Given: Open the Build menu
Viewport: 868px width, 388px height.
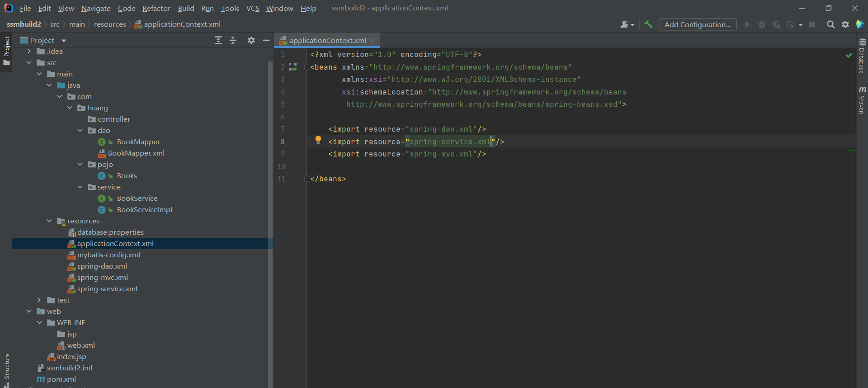Looking at the screenshot, I should point(186,8).
